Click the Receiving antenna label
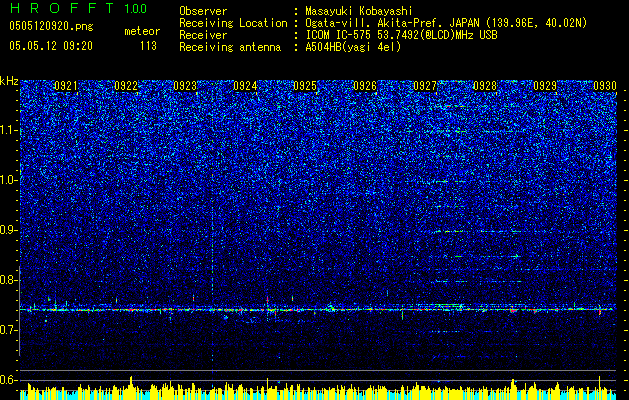Image resolution: width=629 pixels, height=400 pixels. click(x=230, y=47)
